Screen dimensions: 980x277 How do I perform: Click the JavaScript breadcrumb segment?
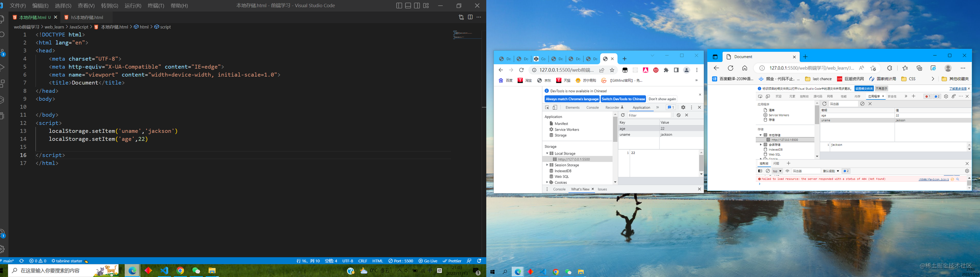[79, 27]
